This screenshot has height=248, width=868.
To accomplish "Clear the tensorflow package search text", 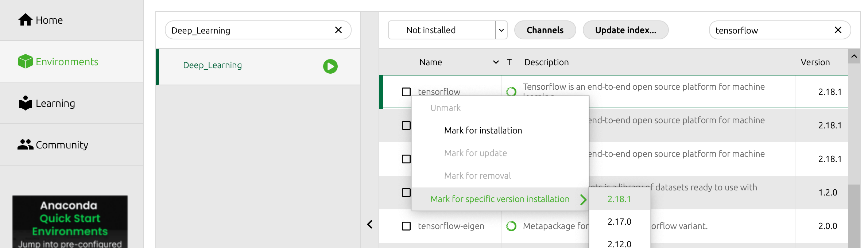I will (x=838, y=30).
